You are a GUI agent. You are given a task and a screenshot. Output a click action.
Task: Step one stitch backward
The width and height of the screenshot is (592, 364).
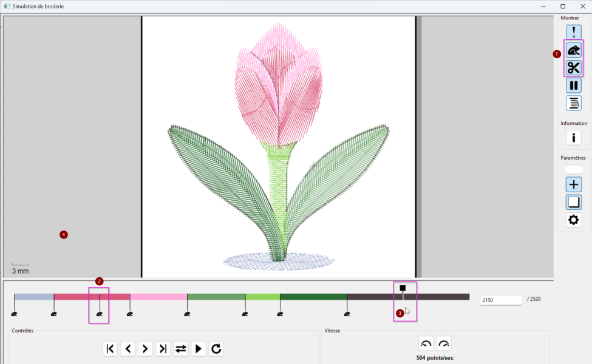coord(128,349)
